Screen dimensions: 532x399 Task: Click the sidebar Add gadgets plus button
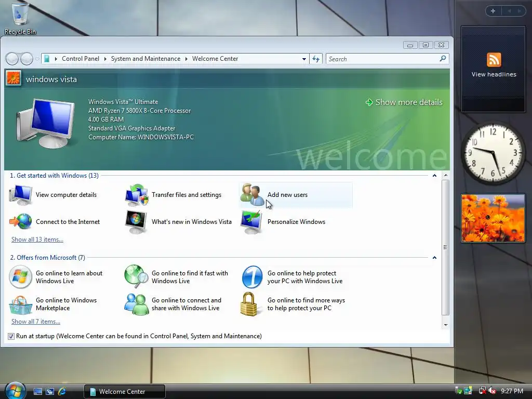coord(493,11)
